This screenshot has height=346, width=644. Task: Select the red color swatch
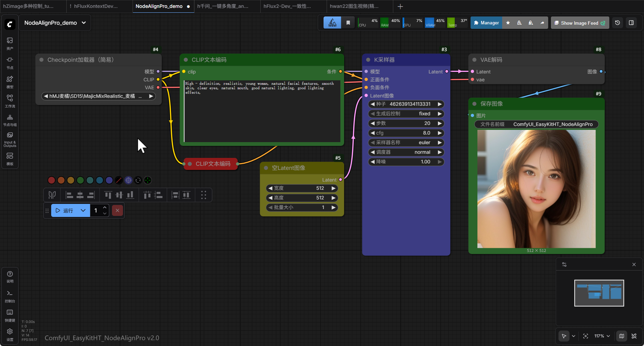pos(52,180)
